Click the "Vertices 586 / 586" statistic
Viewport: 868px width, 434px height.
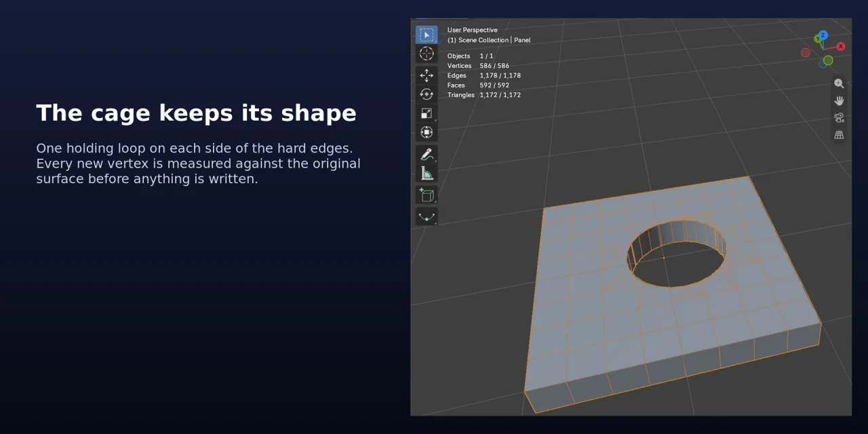coord(478,66)
